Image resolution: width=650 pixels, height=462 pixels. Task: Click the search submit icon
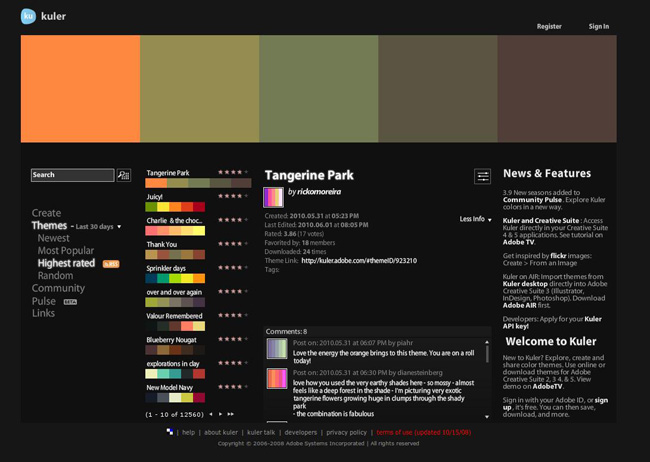[124, 175]
